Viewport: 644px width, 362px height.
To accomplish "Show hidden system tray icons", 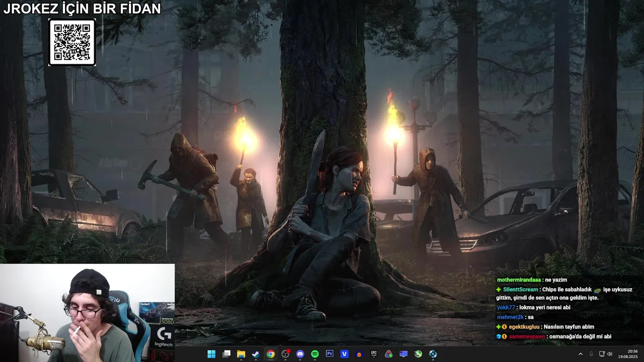I will pyautogui.click(x=580, y=354).
